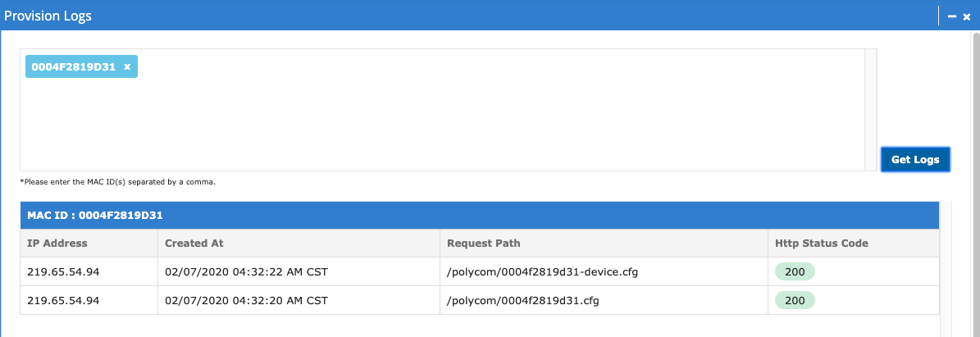Open the /polycom/0004f2819d31.cfg request path
This screenshot has width=980, height=337.
click(x=523, y=301)
